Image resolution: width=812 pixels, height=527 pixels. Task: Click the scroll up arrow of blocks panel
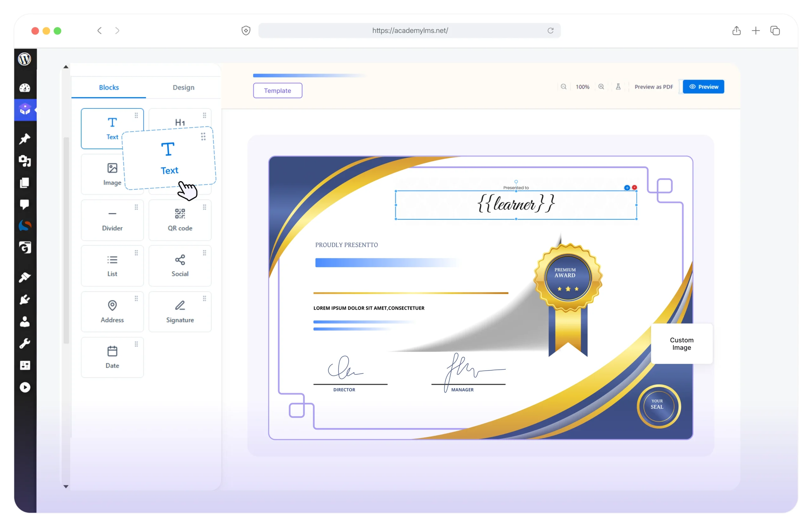66,67
